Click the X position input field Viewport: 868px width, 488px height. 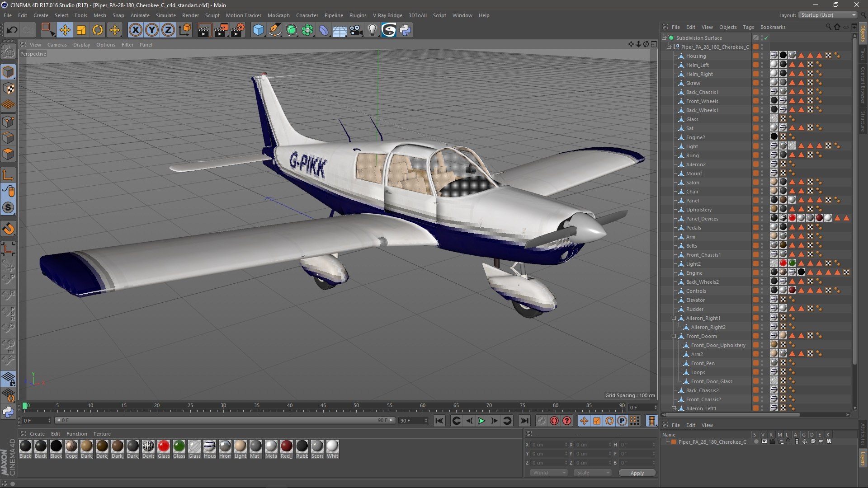click(549, 445)
